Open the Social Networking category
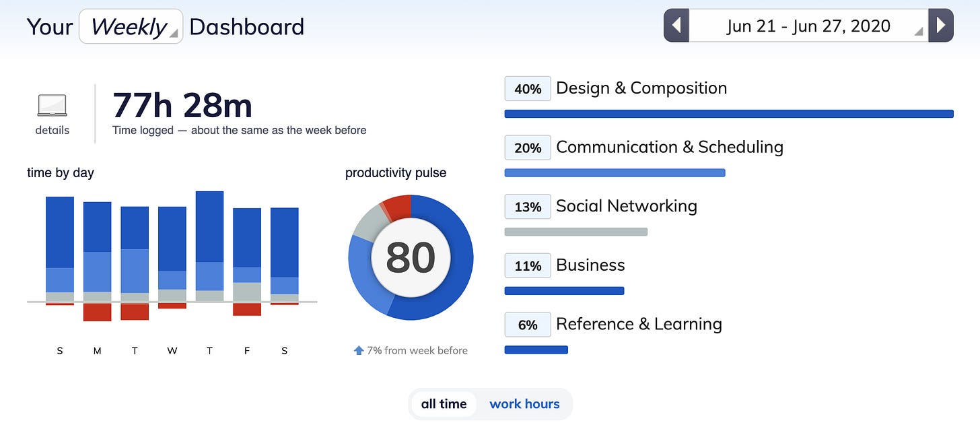The width and height of the screenshot is (980, 429). 627,206
